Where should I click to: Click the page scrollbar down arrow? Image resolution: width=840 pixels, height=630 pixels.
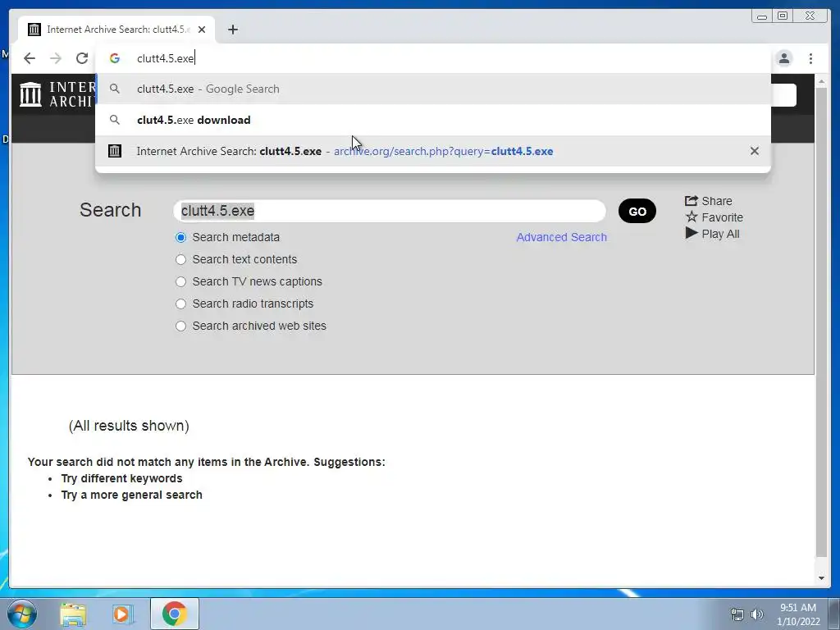(x=821, y=578)
